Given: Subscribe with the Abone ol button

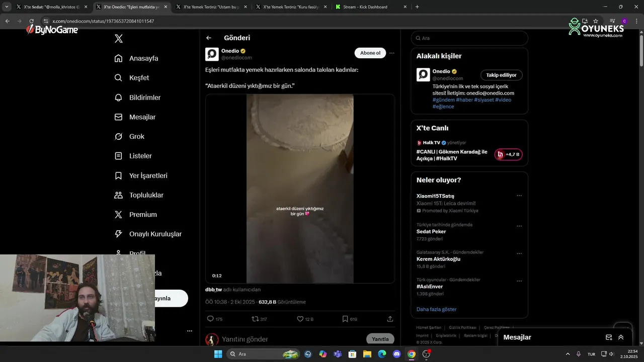Looking at the screenshot, I should coord(370,53).
